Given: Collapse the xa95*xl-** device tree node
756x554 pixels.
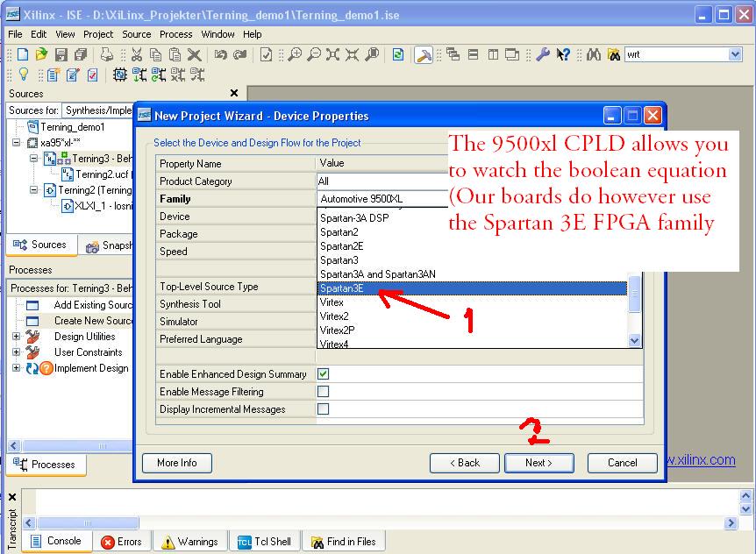Looking at the screenshot, I should pyautogui.click(x=17, y=143).
